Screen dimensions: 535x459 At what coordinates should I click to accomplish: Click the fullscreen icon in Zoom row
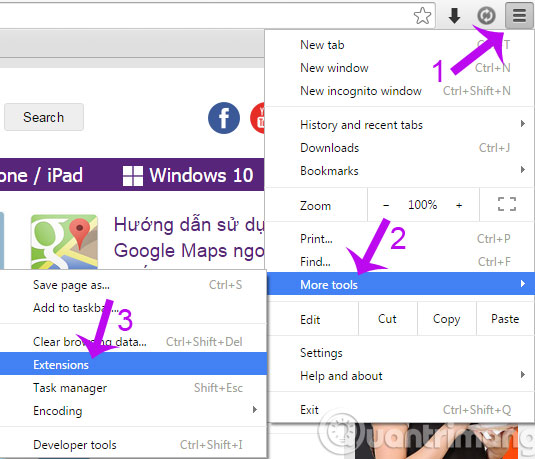point(507,204)
